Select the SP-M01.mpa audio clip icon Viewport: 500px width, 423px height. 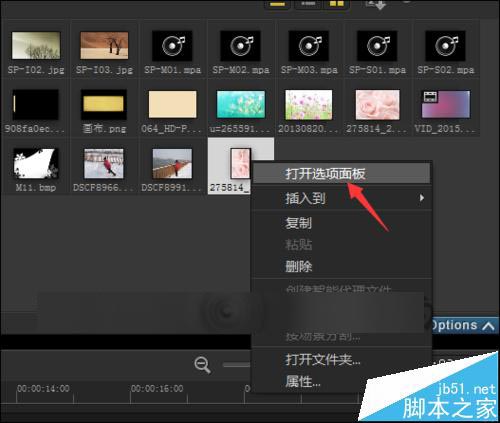[x=172, y=46]
